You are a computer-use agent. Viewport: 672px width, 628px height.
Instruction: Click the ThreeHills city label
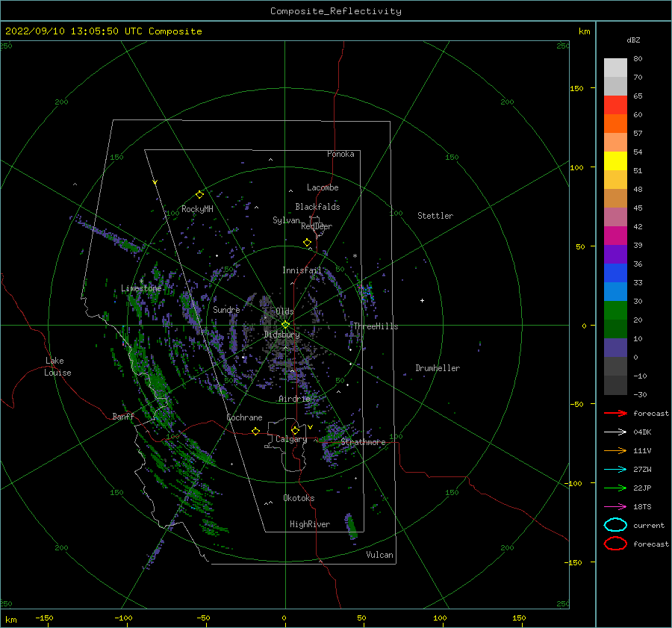(376, 326)
